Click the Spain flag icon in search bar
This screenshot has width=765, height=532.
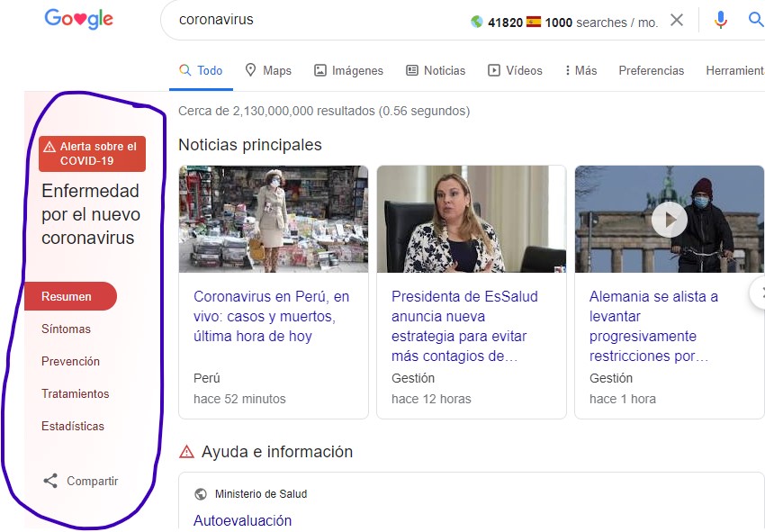(x=534, y=22)
